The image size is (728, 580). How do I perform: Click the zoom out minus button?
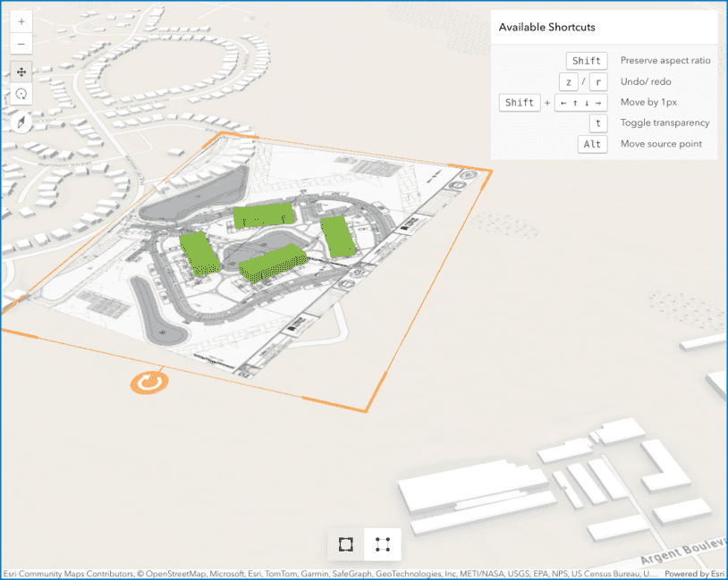click(x=21, y=44)
